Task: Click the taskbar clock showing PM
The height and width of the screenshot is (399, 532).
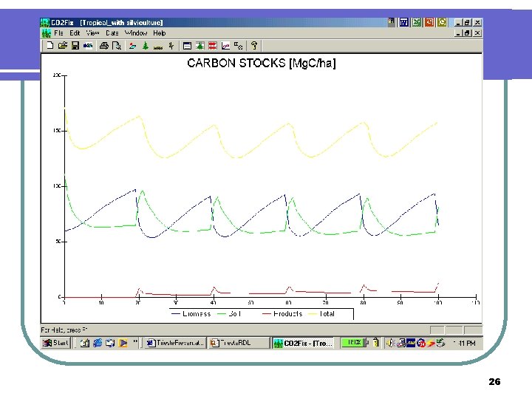Action: point(465,344)
